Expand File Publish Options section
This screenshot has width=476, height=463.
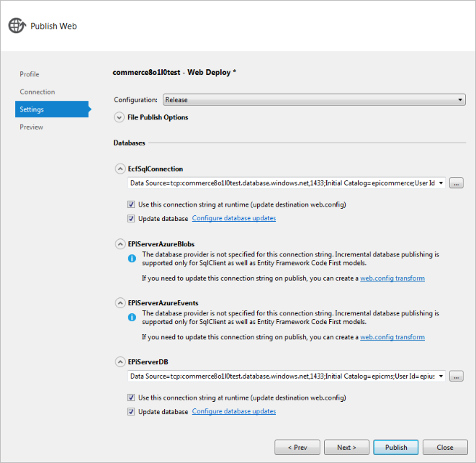click(x=119, y=117)
